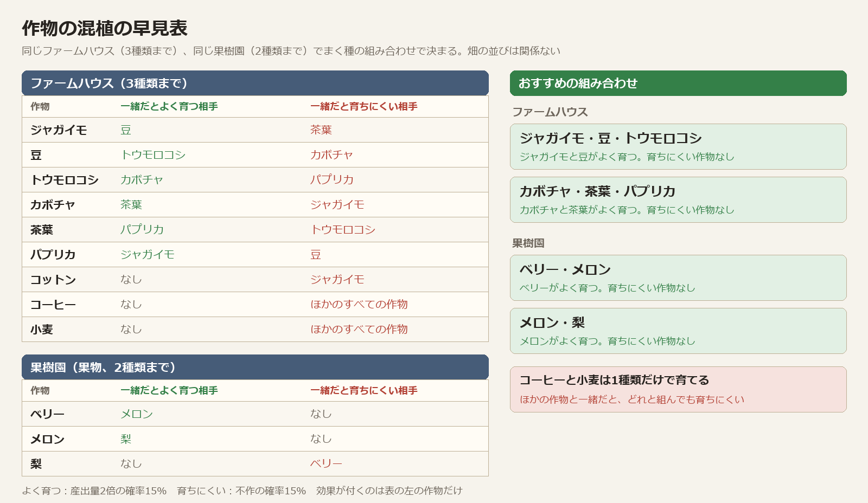Click red "豆" in the パプリカ row
868x503 pixels.
pyautogui.click(x=316, y=255)
